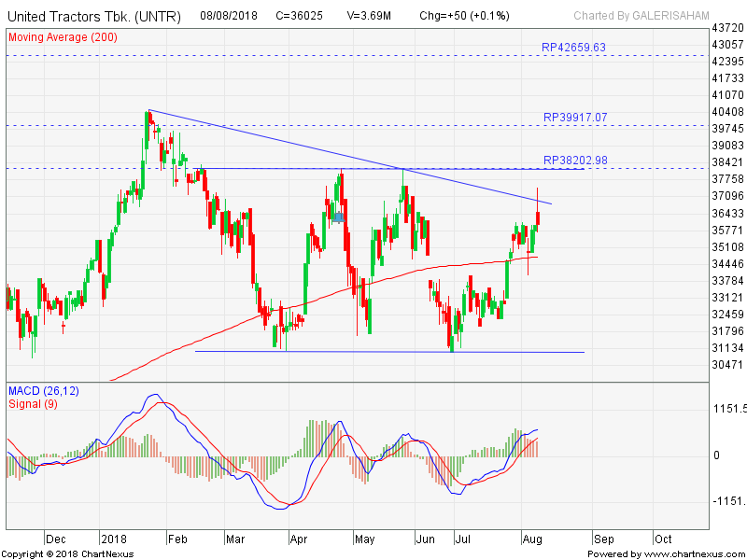
Task: Click the Apr label on time axis
Action: coord(300,539)
